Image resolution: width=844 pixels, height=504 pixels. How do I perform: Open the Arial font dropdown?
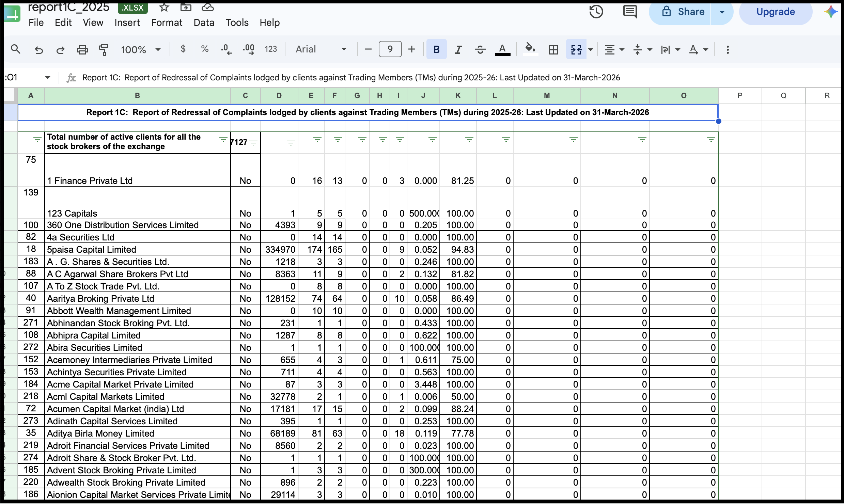[x=321, y=49]
